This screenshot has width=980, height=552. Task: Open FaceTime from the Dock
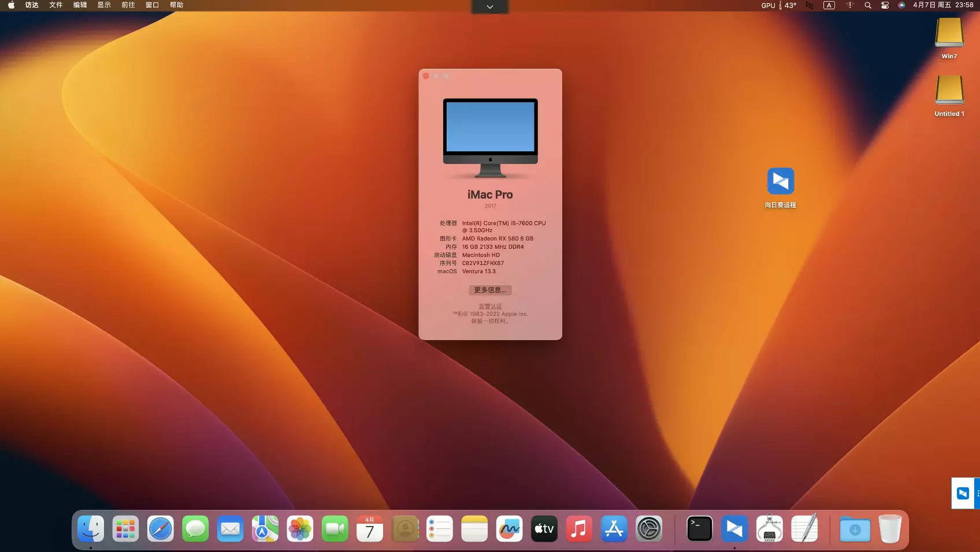click(x=335, y=528)
